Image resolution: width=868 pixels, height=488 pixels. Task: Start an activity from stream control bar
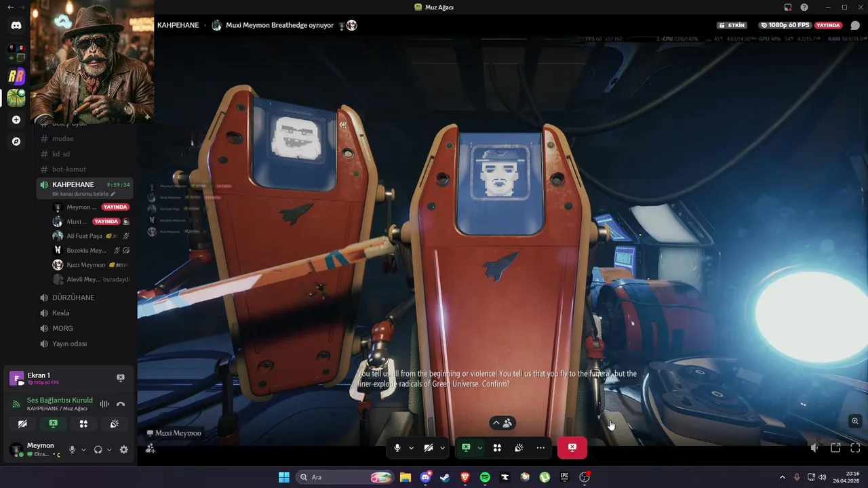(x=497, y=448)
